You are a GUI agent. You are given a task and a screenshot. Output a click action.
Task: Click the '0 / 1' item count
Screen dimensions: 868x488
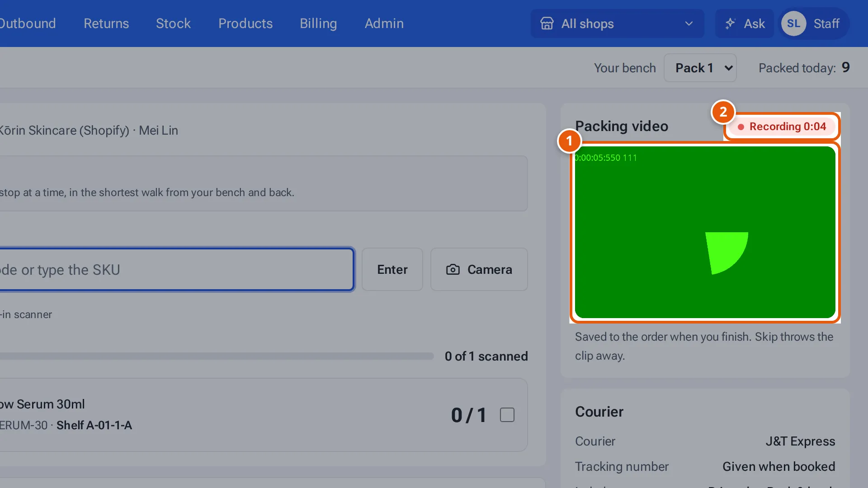(x=469, y=415)
